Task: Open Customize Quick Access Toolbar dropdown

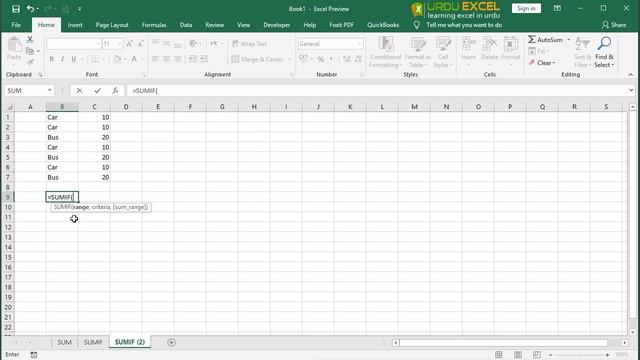Action: click(80, 9)
